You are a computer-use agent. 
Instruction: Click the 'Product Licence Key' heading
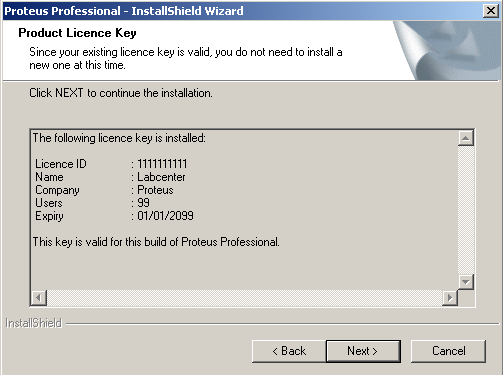pos(77,33)
